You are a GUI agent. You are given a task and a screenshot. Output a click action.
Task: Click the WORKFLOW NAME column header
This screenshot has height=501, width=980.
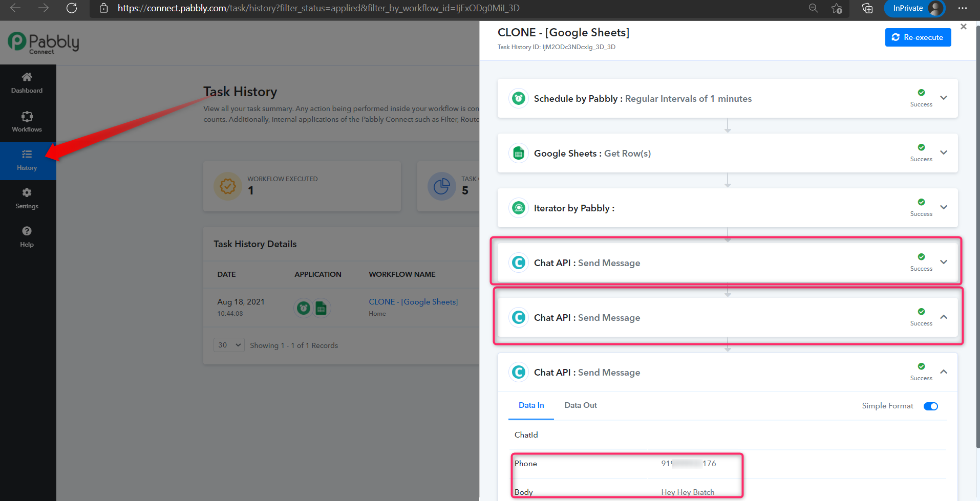(x=402, y=274)
